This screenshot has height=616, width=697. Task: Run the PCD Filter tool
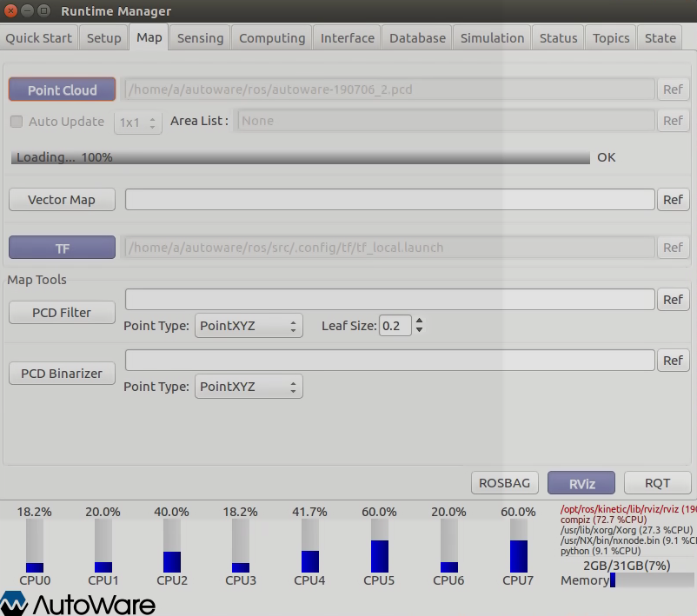coord(63,313)
